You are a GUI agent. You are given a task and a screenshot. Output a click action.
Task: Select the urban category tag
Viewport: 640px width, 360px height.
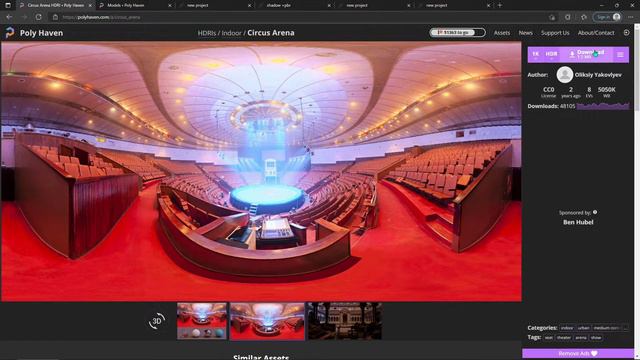coord(583,328)
